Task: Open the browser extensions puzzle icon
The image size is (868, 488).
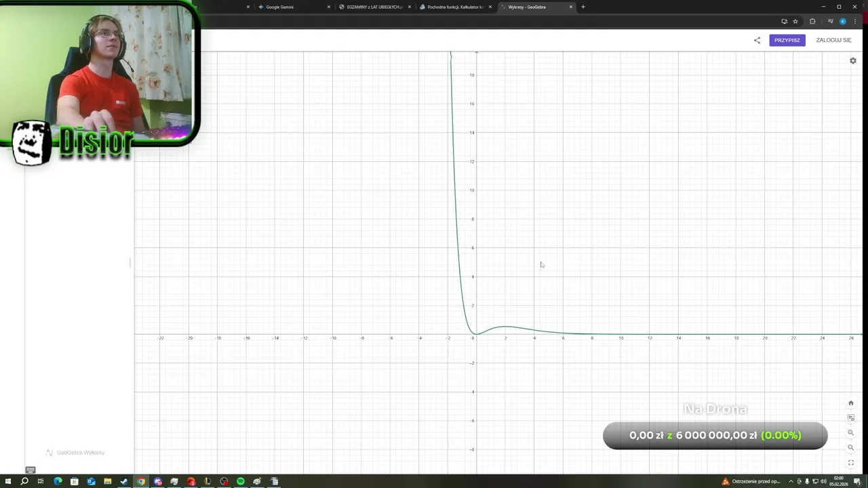Action: click(x=812, y=21)
